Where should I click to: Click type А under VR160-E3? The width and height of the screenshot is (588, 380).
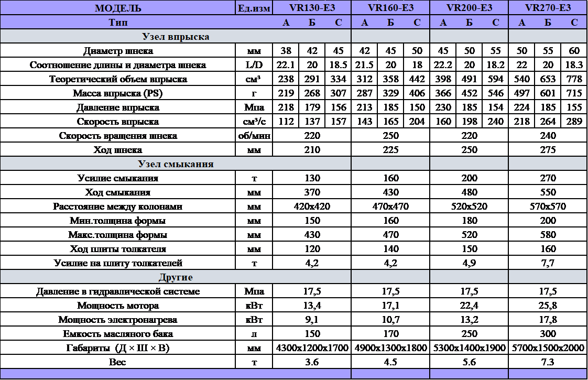(365, 23)
